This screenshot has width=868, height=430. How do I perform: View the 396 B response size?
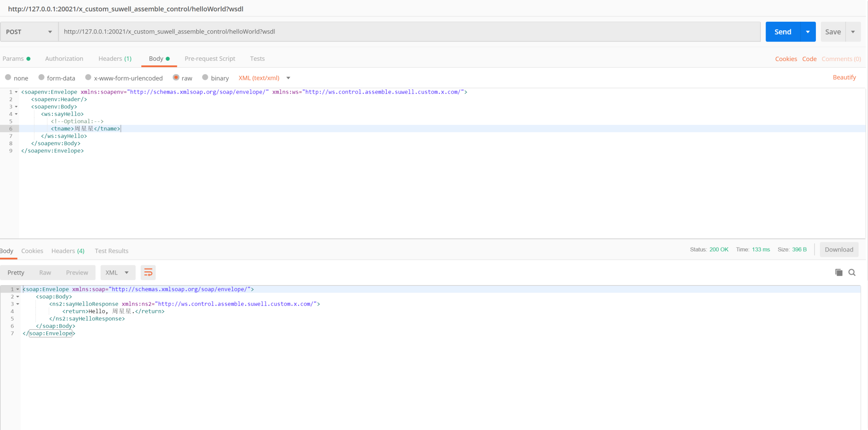point(799,250)
